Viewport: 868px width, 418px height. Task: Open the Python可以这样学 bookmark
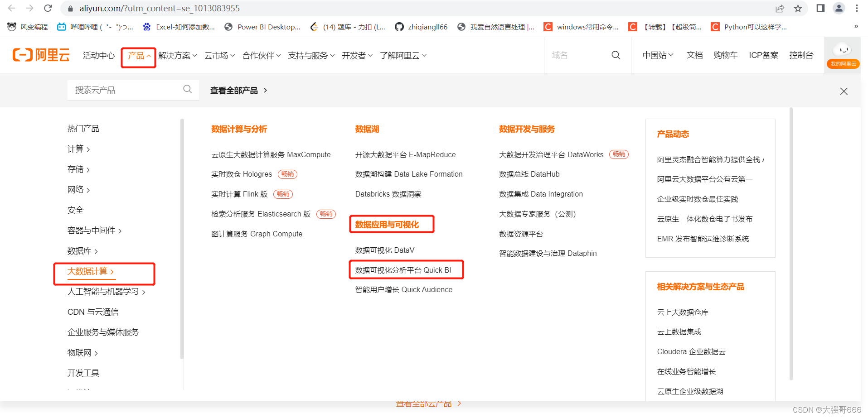749,27
